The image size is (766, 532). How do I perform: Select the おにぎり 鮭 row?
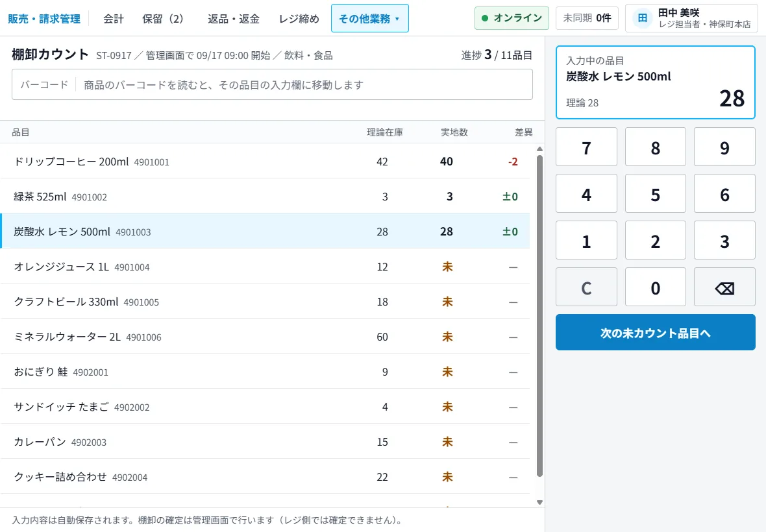tap(266, 372)
